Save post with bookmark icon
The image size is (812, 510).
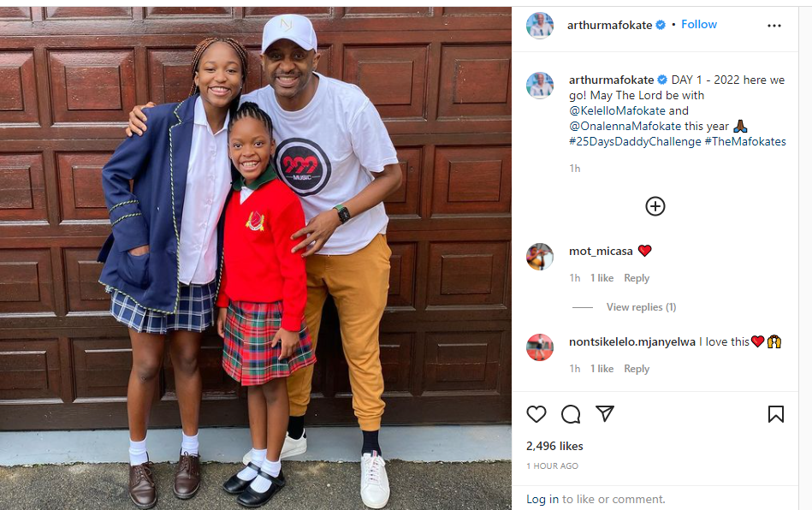pyautogui.click(x=776, y=414)
